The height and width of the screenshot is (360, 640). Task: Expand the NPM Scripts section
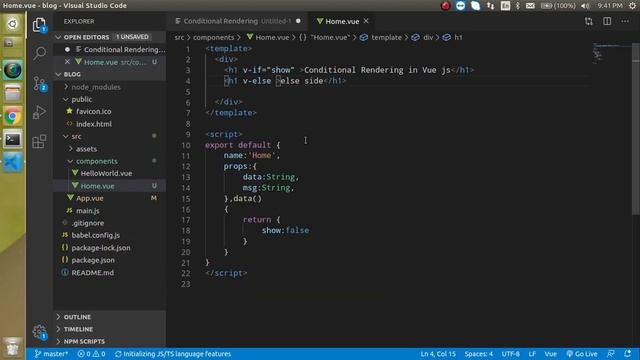pyautogui.click(x=109, y=341)
